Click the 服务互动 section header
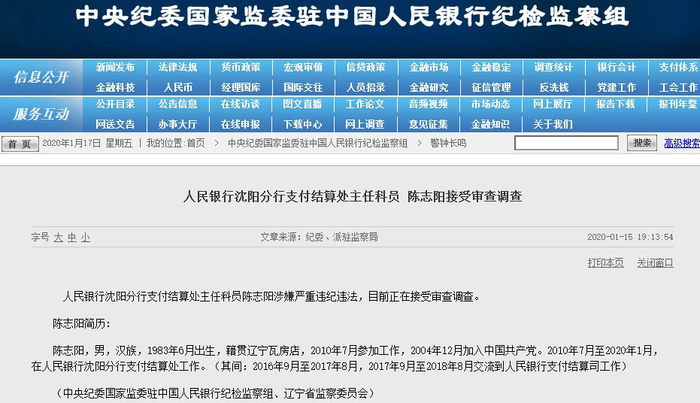This screenshot has width=700, height=403. [x=41, y=114]
